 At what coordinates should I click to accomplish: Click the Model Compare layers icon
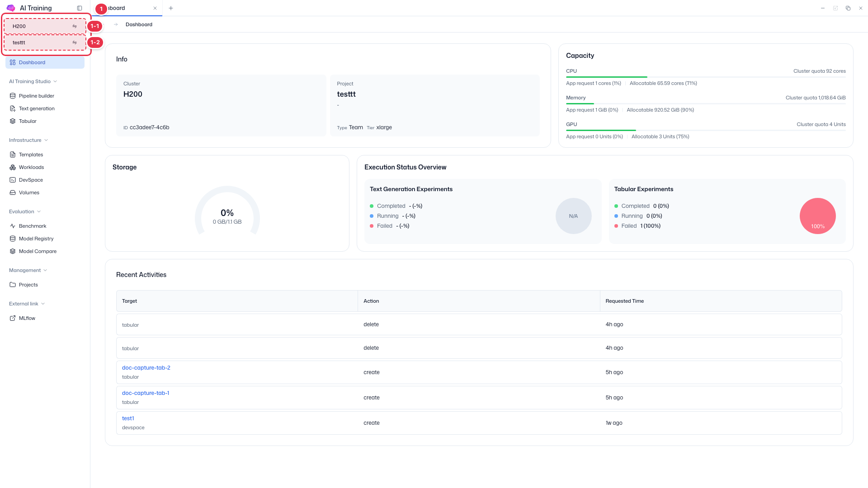13,251
